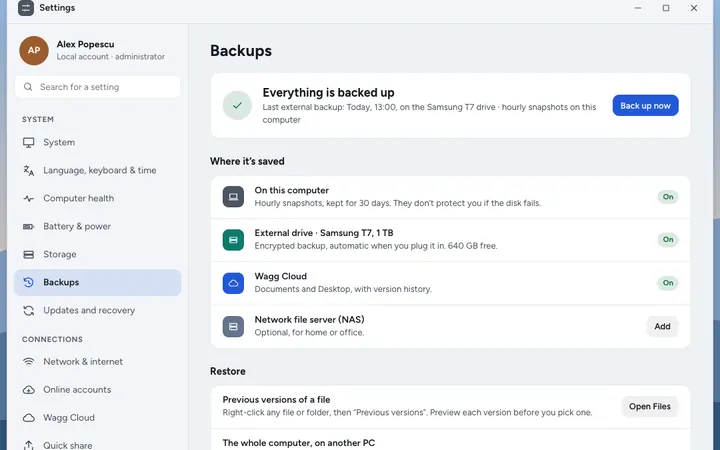The height and width of the screenshot is (450, 720).
Task: Click Documents and Desktop, with version history
Action: [x=343, y=289]
